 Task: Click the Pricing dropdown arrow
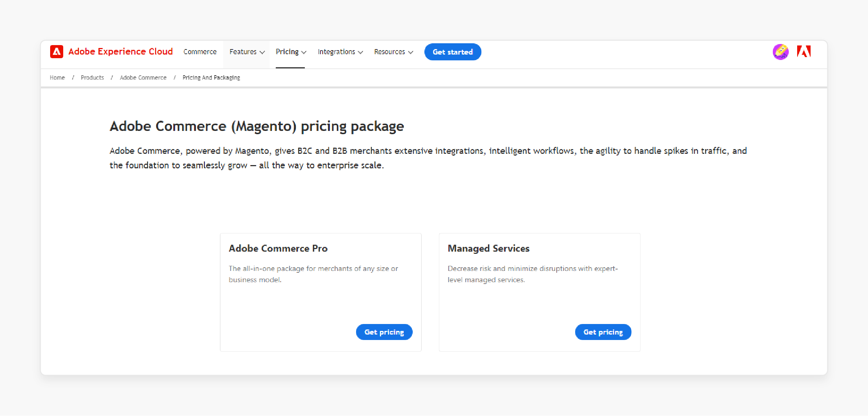click(304, 52)
